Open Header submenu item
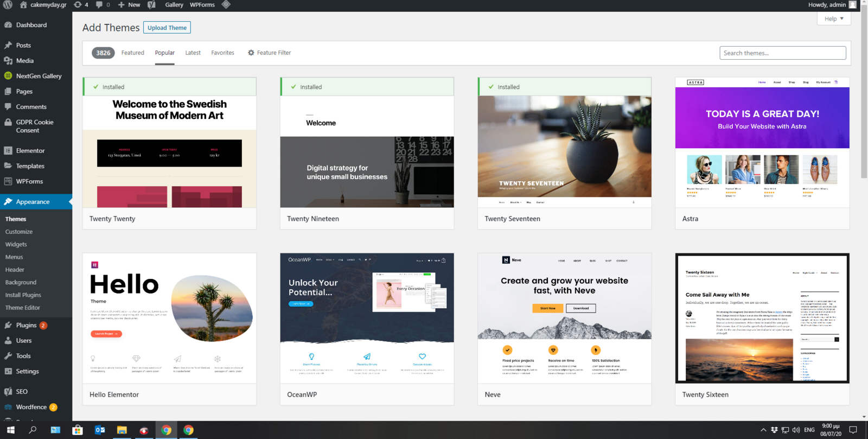This screenshot has height=439, width=868. 15,270
